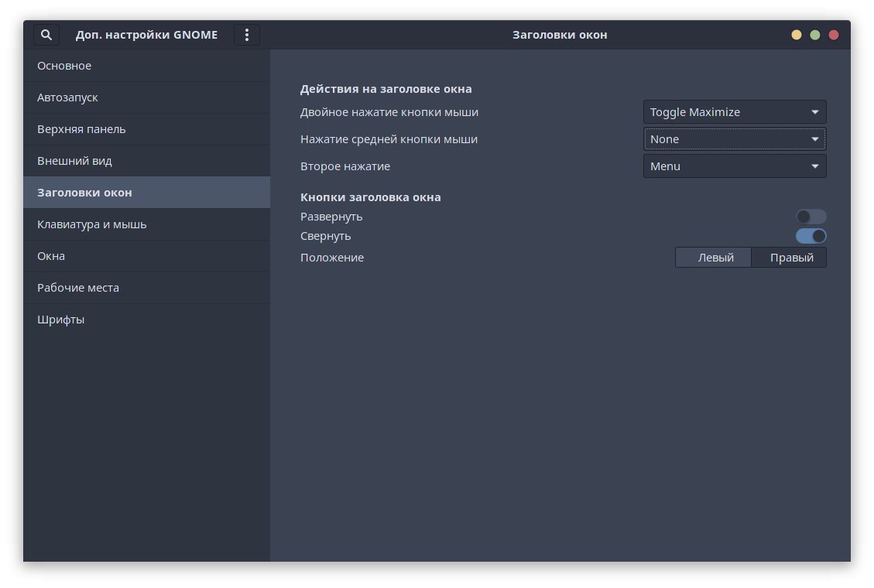Enable the Развернуть toggle switch
874x588 pixels.
tap(811, 217)
